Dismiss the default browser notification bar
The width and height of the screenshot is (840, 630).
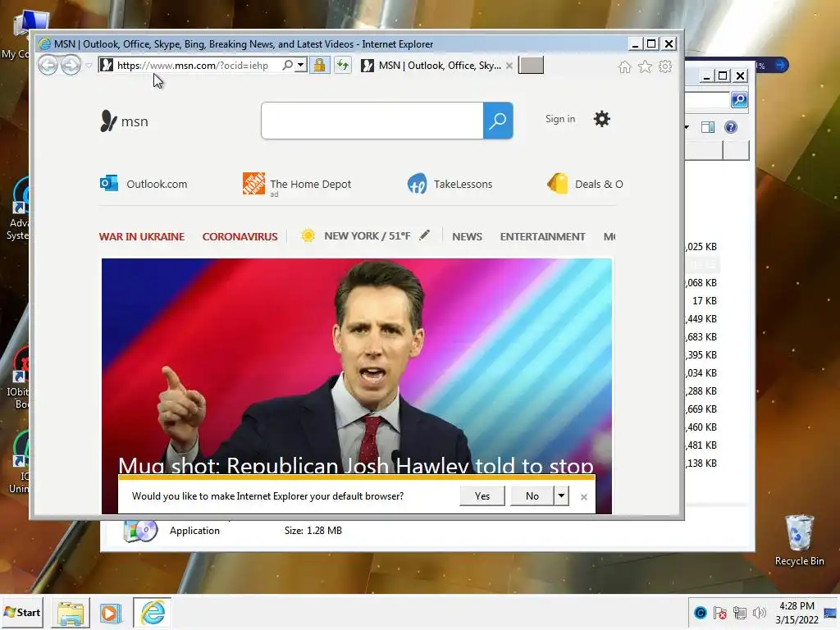[584, 496]
